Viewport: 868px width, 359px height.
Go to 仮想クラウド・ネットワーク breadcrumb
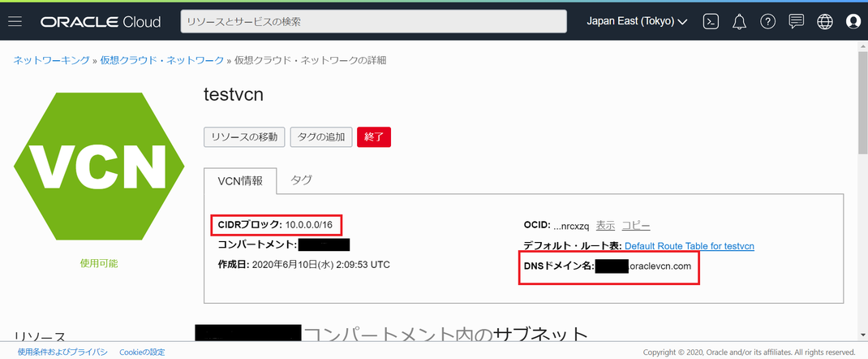pyautogui.click(x=162, y=60)
